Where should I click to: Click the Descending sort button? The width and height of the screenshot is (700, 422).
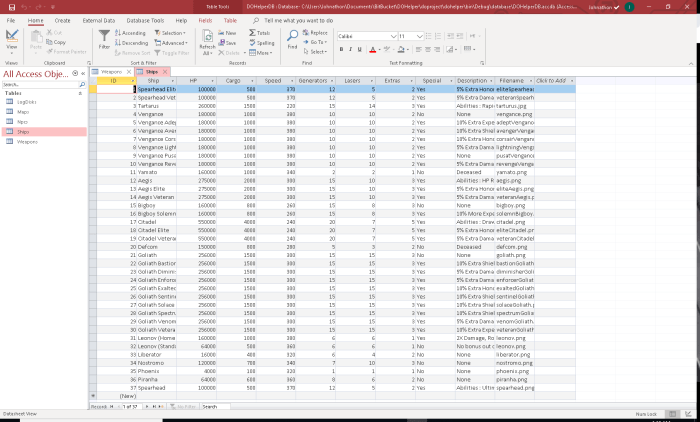pyautogui.click(x=133, y=43)
